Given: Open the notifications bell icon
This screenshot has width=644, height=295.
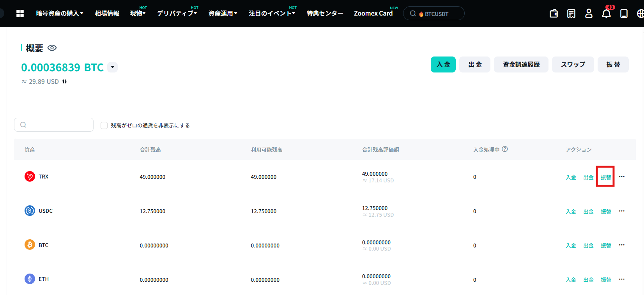Looking at the screenshot, I should click(606, 14).
